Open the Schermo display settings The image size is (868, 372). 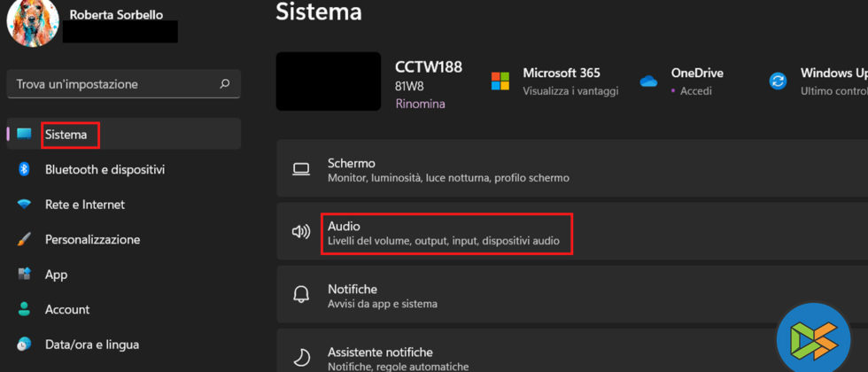(x=531, y=170)
